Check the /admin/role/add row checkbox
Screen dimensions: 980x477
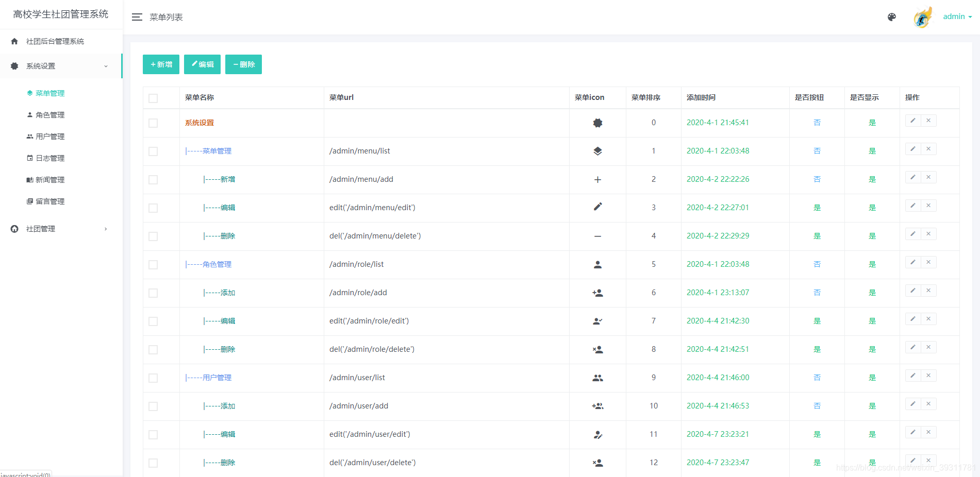tap(153, 293)
